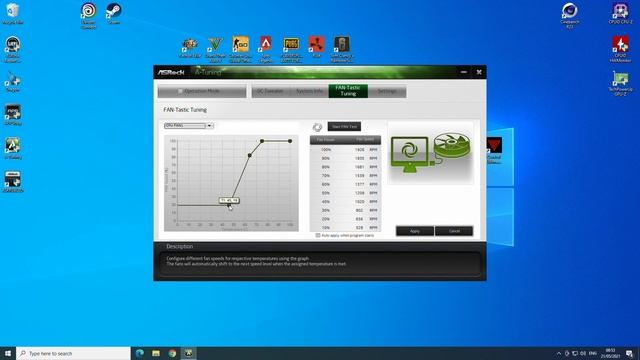Open Google Chrome from the taskbar

(x=172, y=353)
